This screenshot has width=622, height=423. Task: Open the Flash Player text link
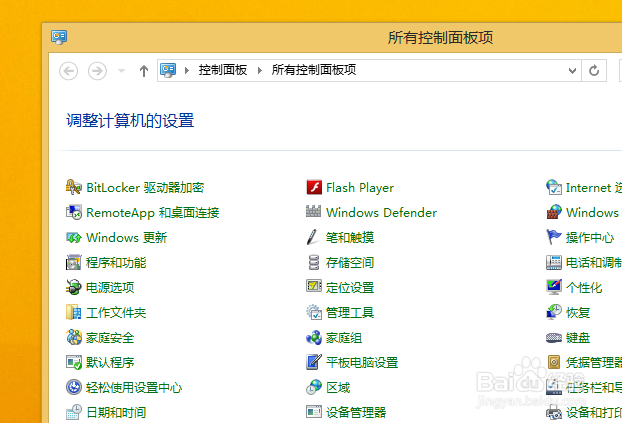360,188
